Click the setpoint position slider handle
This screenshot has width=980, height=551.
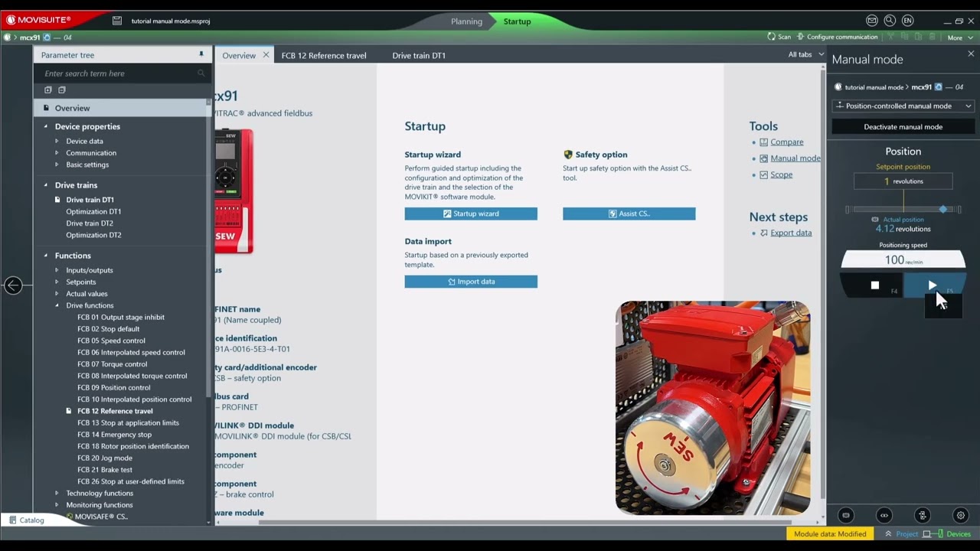click(943, 209)
